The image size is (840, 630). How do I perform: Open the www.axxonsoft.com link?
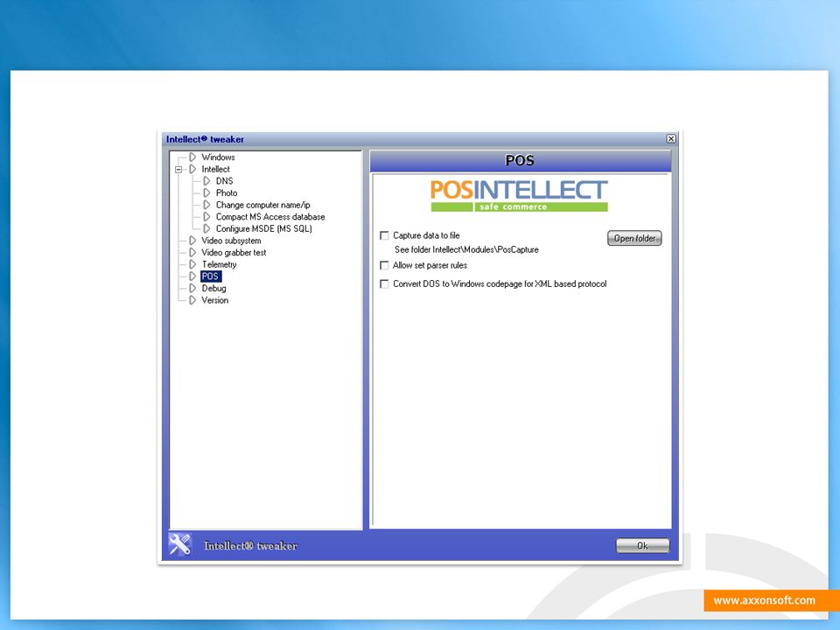click(x=765, y=600)
